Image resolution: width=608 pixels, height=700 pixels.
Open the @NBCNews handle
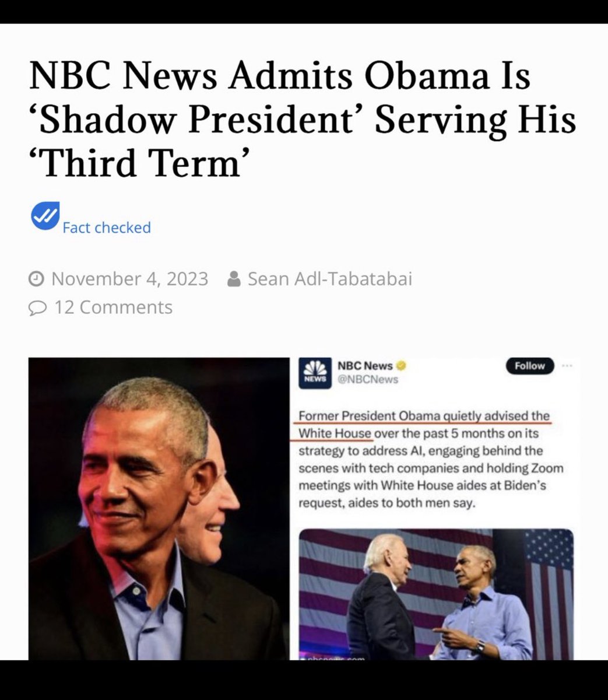368,380
